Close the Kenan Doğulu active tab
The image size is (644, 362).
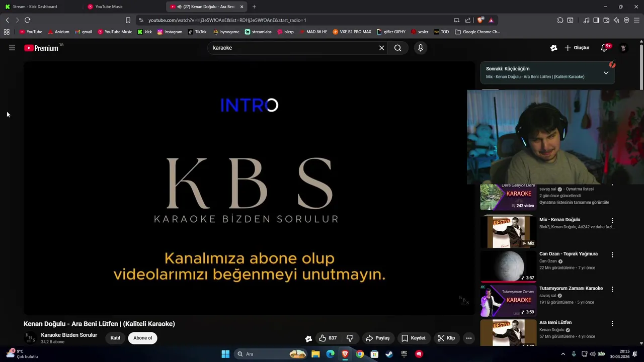point(242,7)
